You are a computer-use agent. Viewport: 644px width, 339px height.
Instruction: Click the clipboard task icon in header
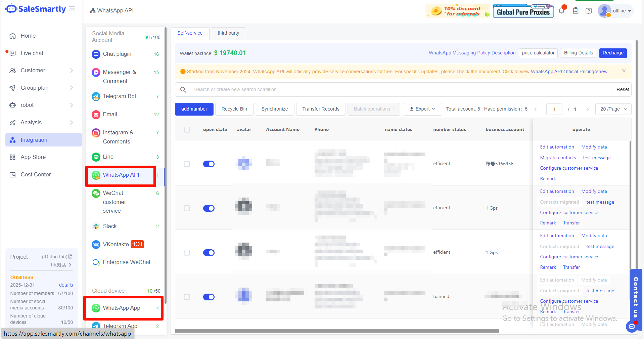[x=576, y=11]
